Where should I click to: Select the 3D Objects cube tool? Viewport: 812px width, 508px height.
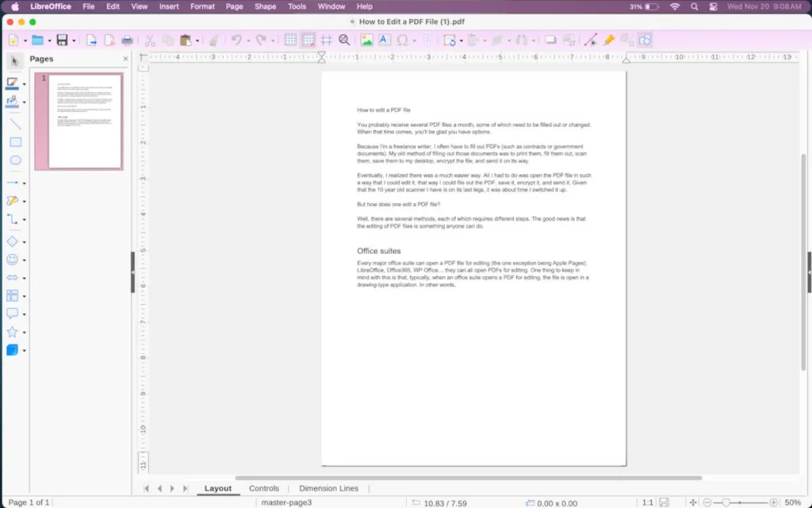tap(13, 350)
